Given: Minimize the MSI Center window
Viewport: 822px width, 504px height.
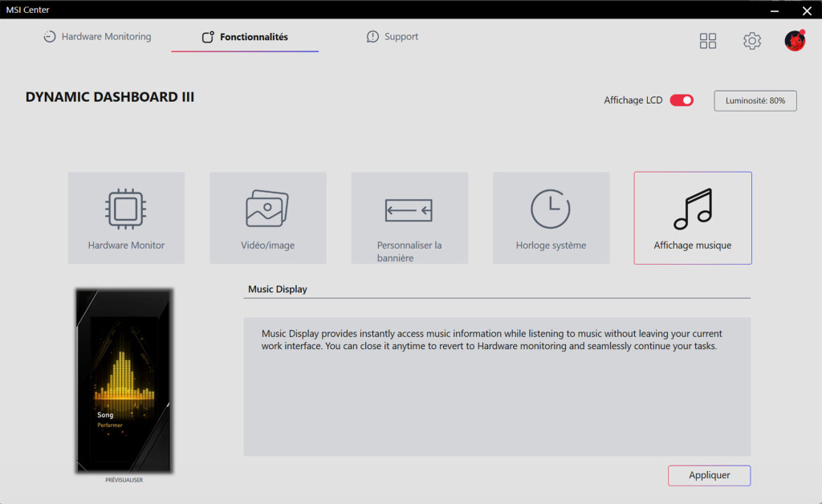Looking at the screenshot, I should 775,10.
